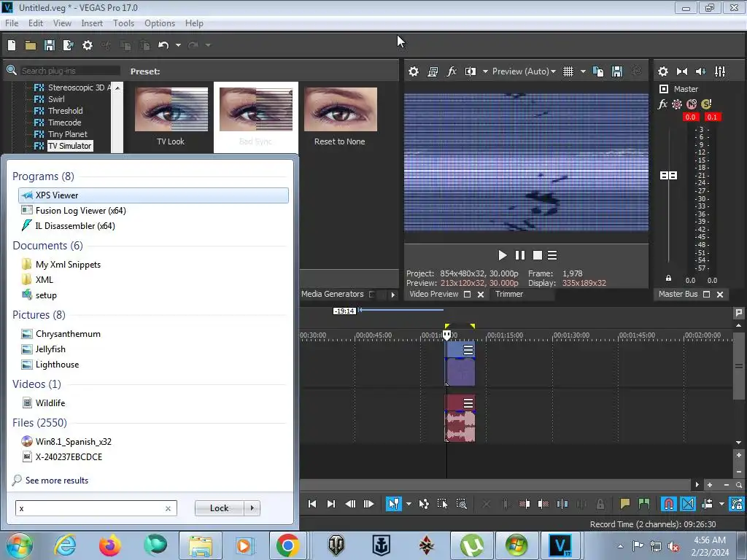Image resolution: width=747 pixels, height=560 pixels.
Task: Open Fusion Log Viewer (x64) result
Action: (x=153, y=211)
